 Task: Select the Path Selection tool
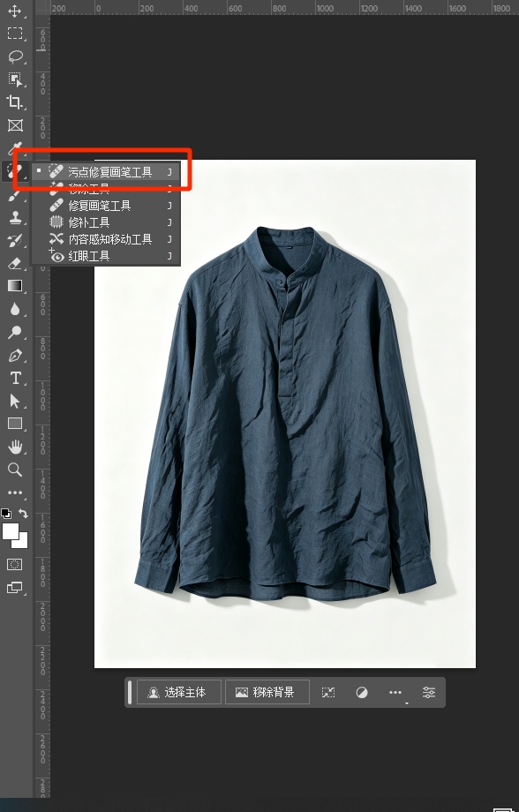pyautogui.click(x=14, y=401)
